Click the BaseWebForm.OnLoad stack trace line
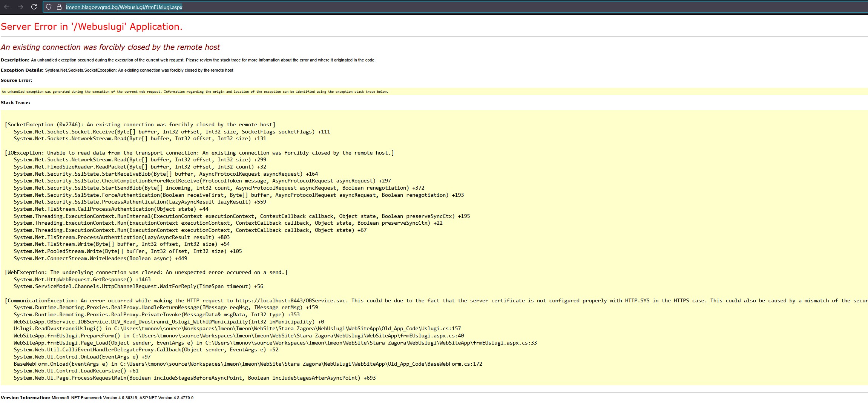868x403 pixels. [248, 364]
